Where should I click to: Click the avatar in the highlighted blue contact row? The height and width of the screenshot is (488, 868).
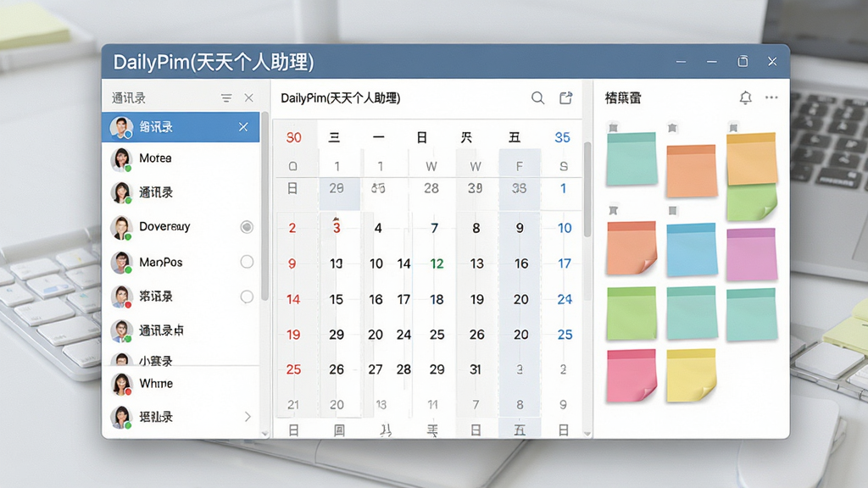(121, 127)
